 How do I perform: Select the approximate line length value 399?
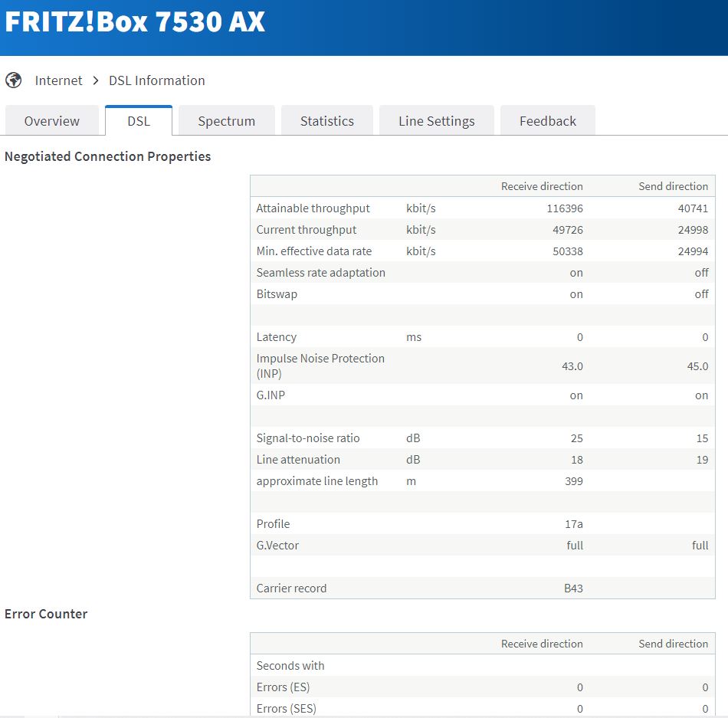click(x=572, y=481)
